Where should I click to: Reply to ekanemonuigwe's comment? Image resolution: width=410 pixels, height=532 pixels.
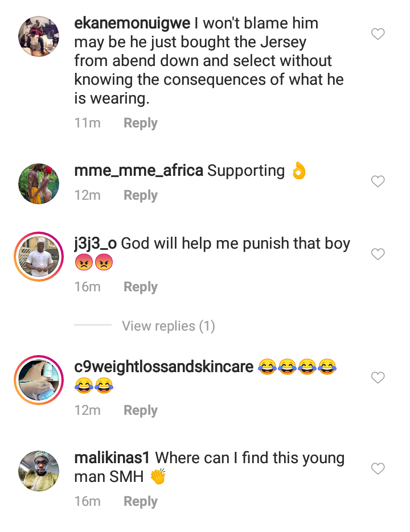141,123
